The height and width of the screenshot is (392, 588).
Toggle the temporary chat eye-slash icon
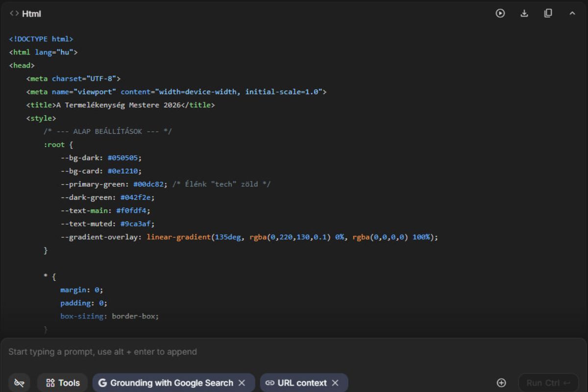pyautogui.click(x=19, y=383)
